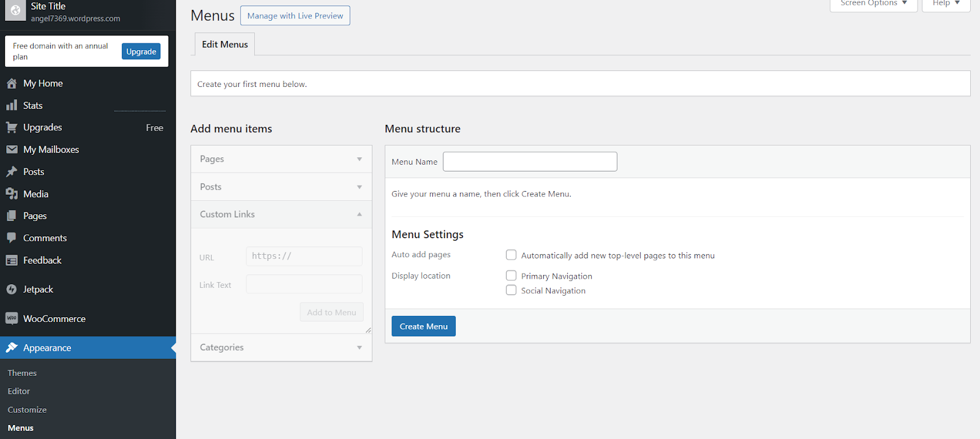The width and height of the screenshot is (980, 439).
Task: Click the My Mailboxes envelope icon
Action: pyautogui.click(x=12, y=149)
